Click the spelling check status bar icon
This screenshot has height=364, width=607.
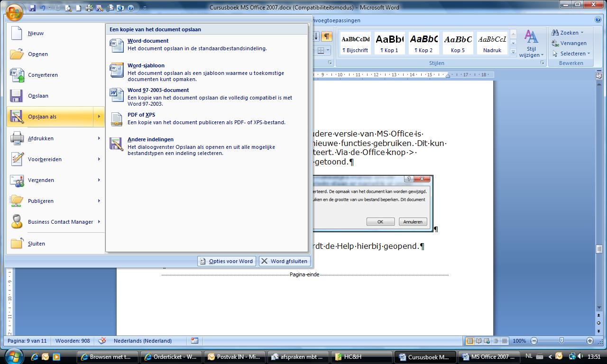(102, 341)
